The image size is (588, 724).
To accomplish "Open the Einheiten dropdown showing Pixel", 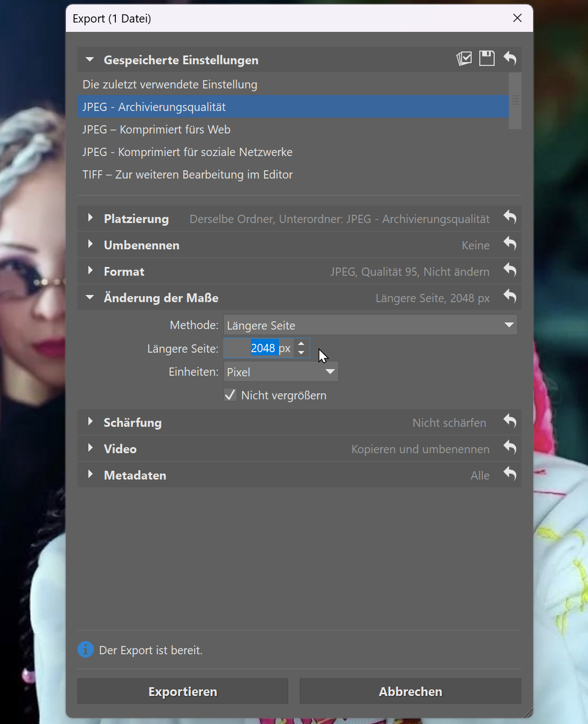I will (x=281, y=372).
